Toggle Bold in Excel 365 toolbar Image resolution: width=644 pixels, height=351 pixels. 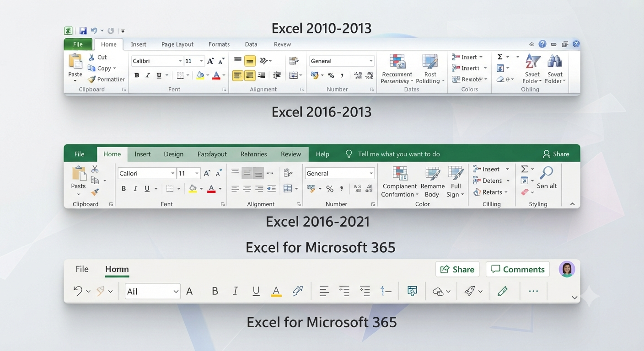215,291
